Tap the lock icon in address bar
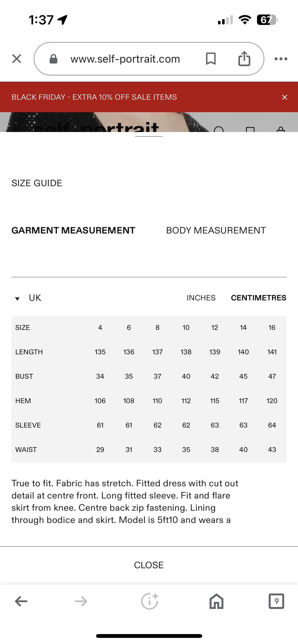This screenshot has height=644, width=298. point(53,59)
